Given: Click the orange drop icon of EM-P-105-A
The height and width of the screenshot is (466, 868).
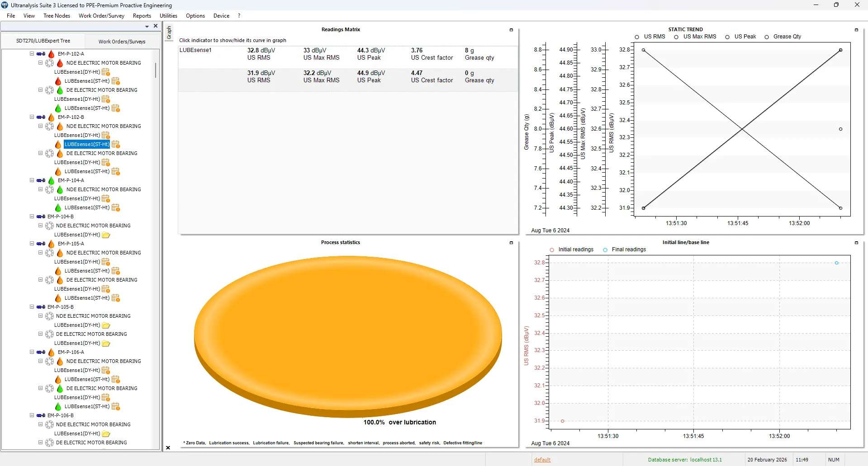Looking at the screenshot, I should [51, 244].
